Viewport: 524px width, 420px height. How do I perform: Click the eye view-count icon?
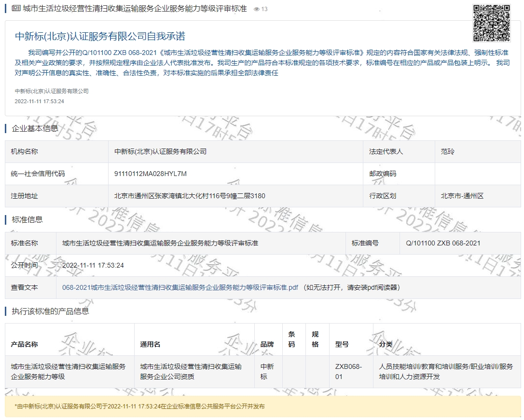click(x=257, y=9)
